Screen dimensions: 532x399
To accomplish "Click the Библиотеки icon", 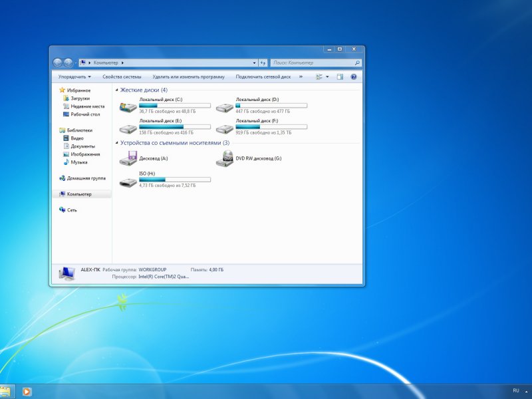I will coord(62,130).
